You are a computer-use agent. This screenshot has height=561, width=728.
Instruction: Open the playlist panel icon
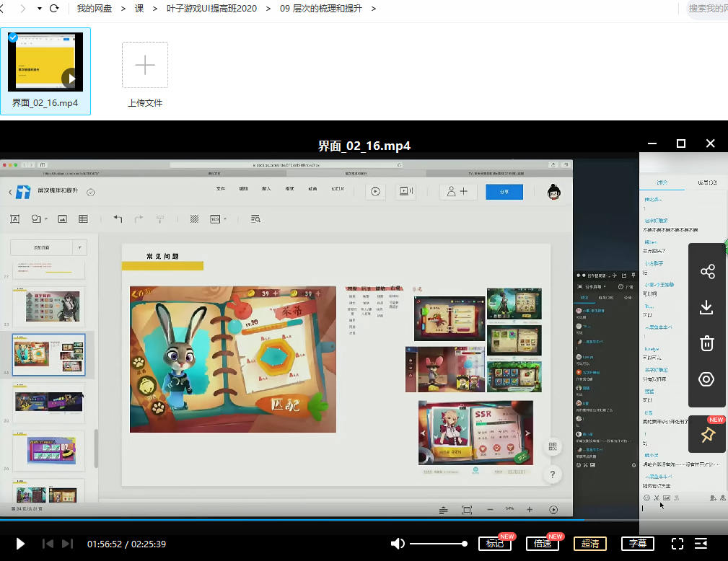pos(701,544)
